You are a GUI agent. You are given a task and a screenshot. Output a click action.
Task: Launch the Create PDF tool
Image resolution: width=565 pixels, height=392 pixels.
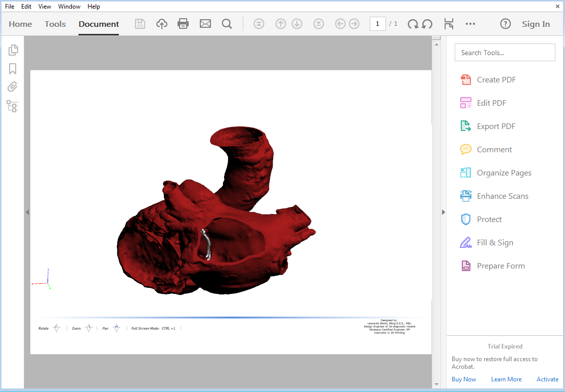[488, 79]
